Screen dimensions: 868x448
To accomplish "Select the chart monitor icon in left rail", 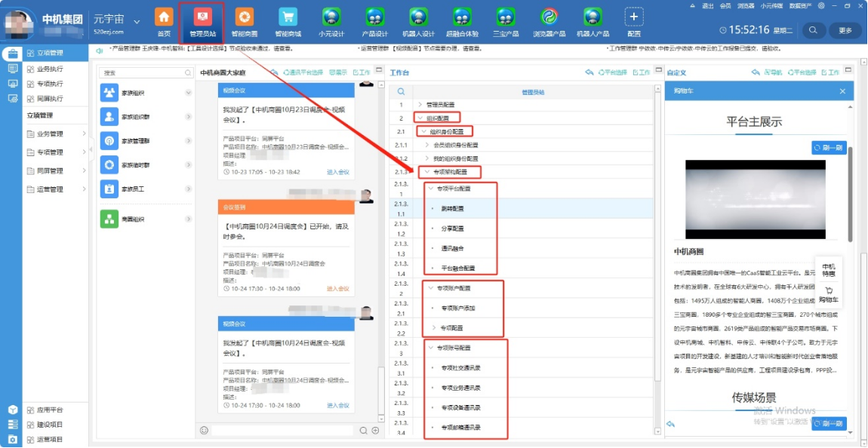I will [13, 84].
